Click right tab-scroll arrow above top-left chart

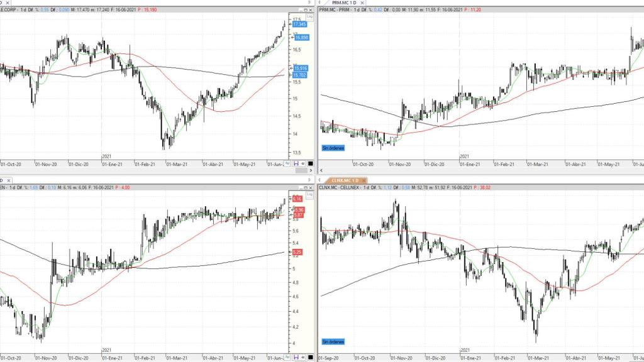coord(309,3)
